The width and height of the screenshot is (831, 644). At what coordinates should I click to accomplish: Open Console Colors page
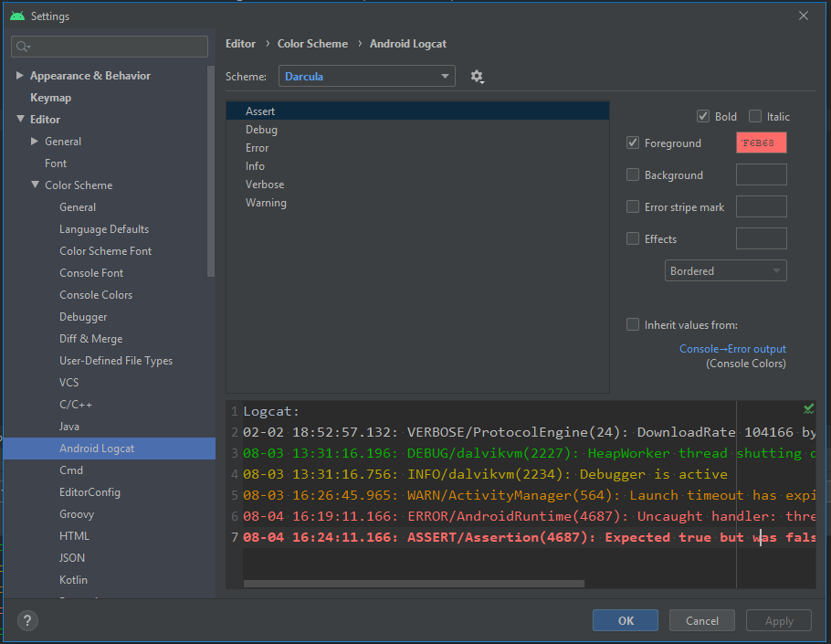[96, 295]
